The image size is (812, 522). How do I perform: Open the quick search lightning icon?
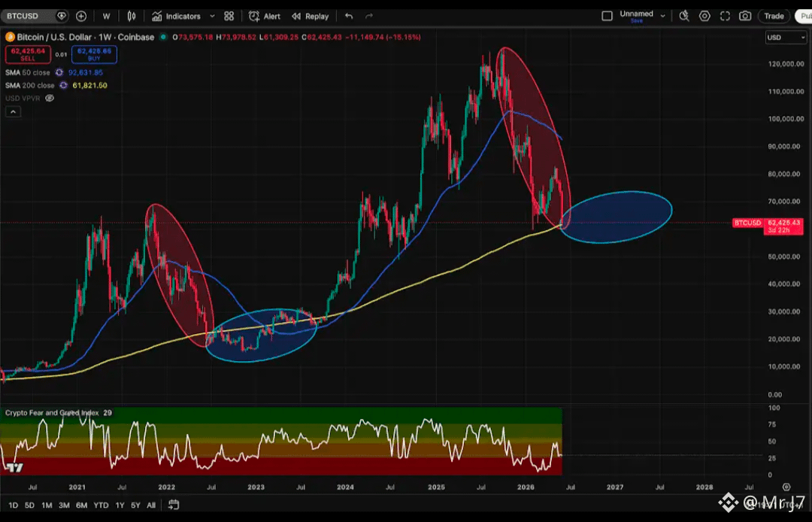(x=684, y=16)
